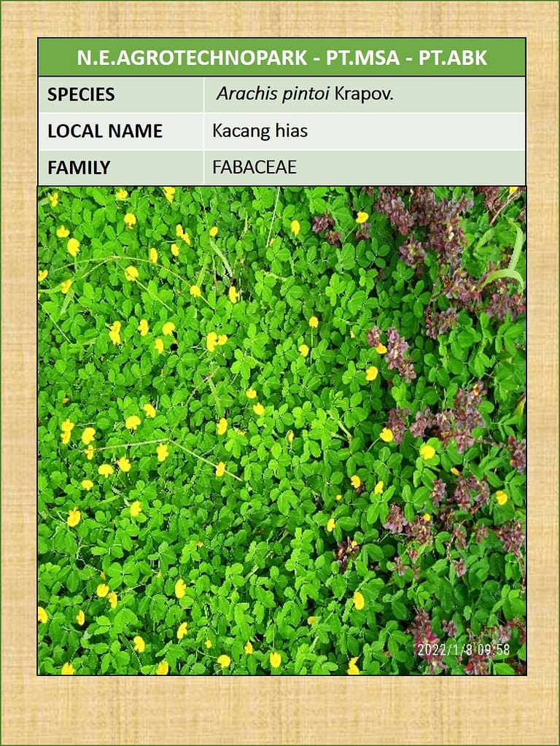
Task: Click the beige textured border below the photo
Action: pyautogui.click(x=281, y=707)
